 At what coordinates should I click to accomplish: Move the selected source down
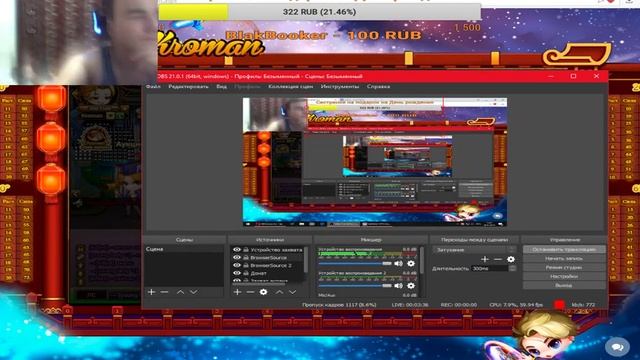[292, 292]
